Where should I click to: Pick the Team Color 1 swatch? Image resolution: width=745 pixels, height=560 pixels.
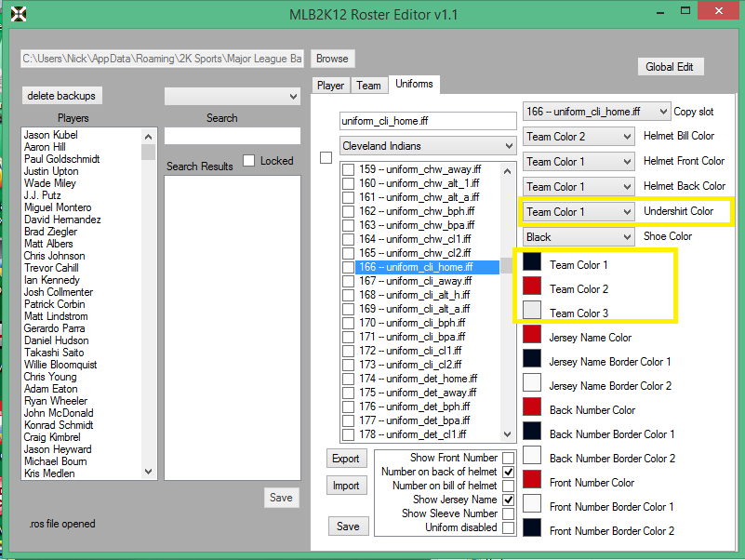click(x=532, y=261)
